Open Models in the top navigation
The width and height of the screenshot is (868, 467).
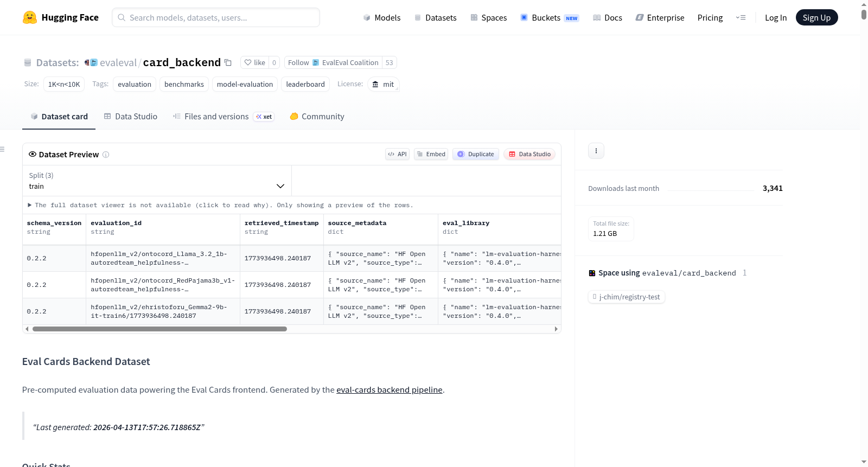pos(382,17)
